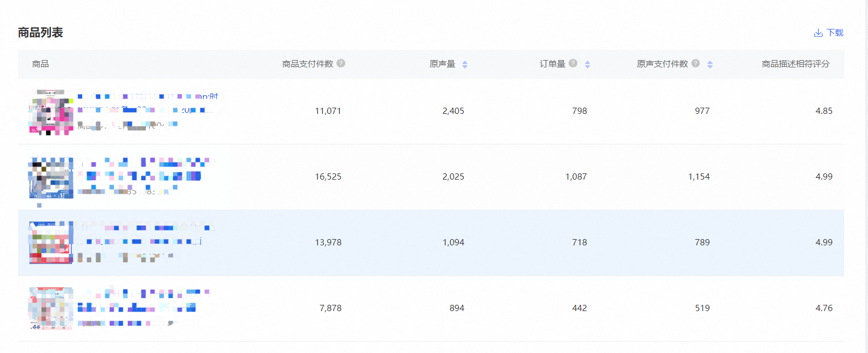
Task: Select the 11,071 payment count cell
Action: tap(328, 111)
